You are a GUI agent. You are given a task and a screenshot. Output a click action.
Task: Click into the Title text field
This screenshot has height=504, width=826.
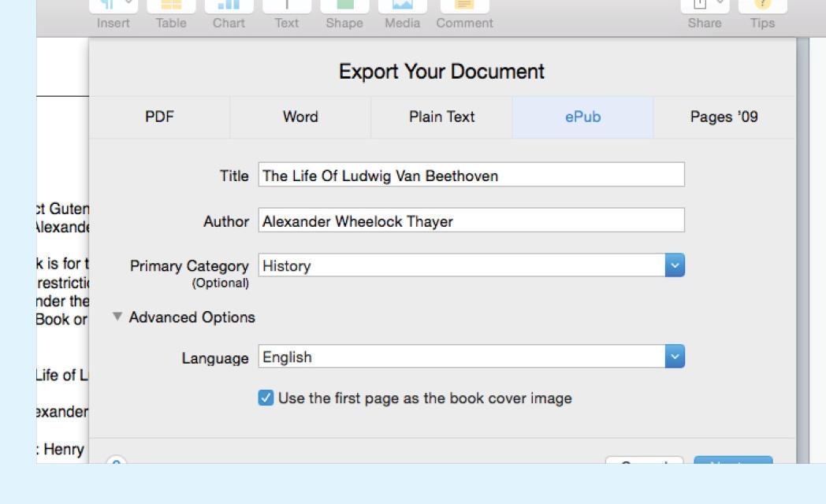click(471, 175)
